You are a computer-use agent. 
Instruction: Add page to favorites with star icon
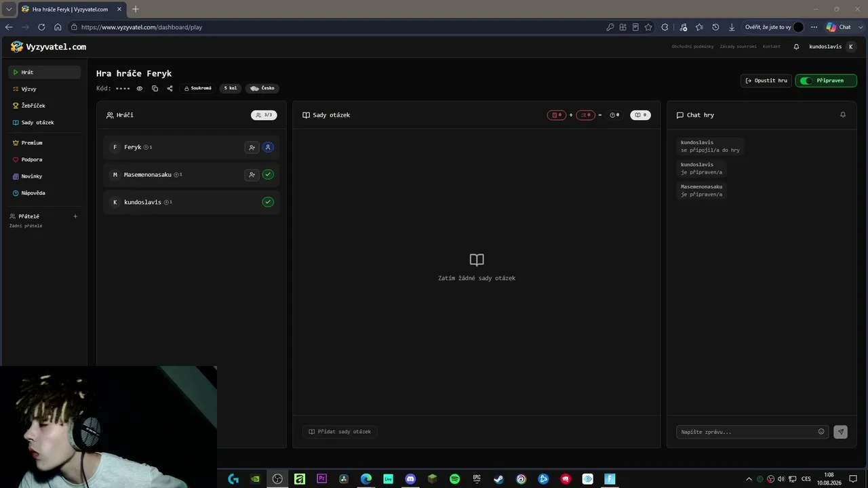[x=648, y=27]
